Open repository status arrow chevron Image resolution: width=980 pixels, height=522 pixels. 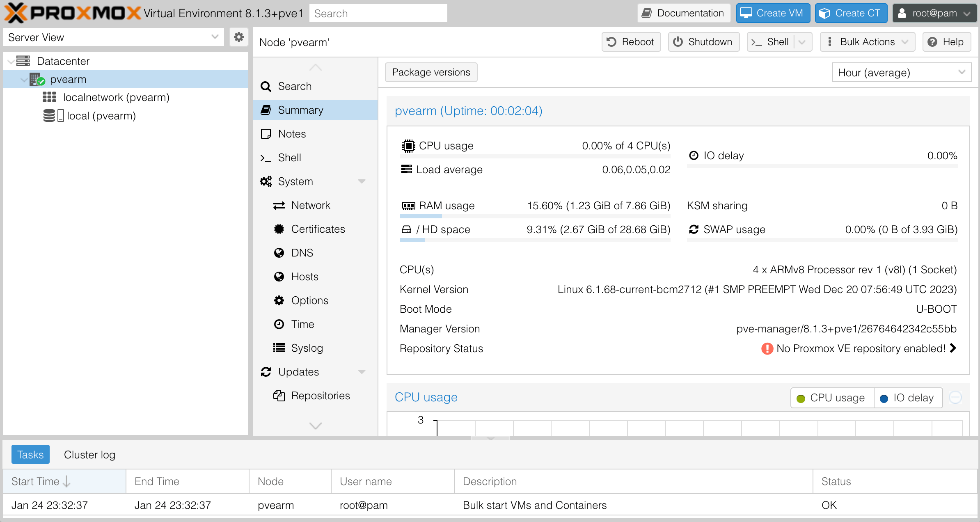tap(953, 348)
